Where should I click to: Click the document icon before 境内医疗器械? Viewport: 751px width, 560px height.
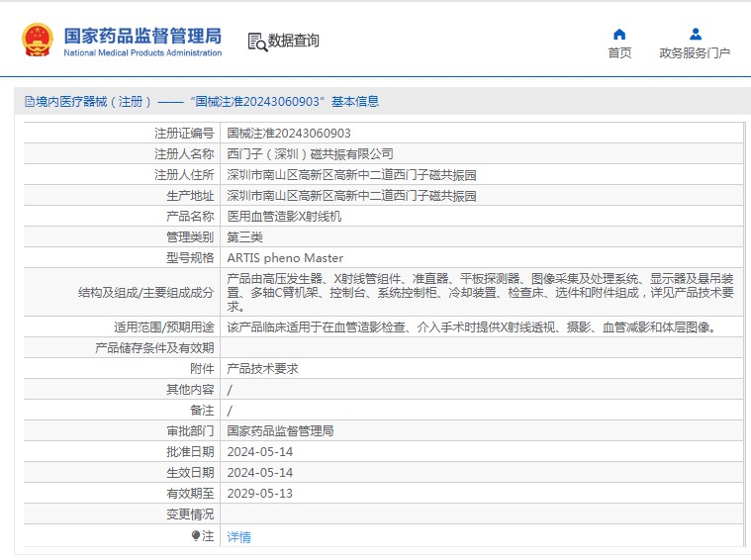coord(30,102)
